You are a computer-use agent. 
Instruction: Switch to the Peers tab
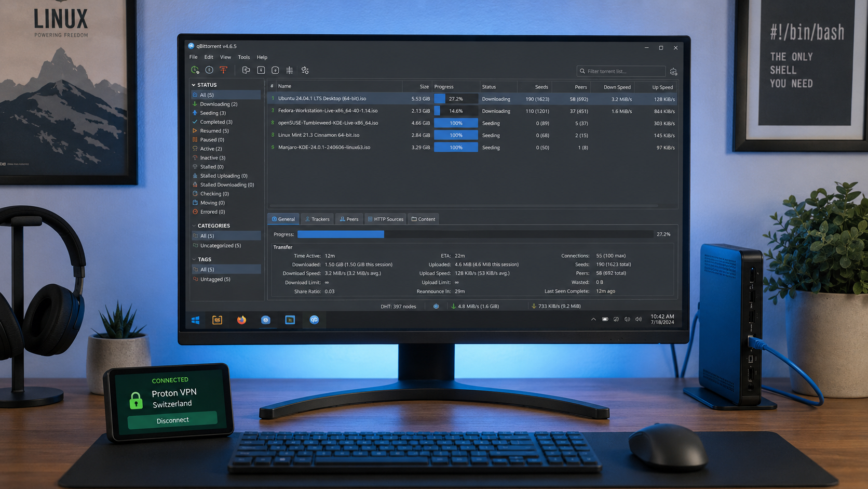(x=349, y=219)
